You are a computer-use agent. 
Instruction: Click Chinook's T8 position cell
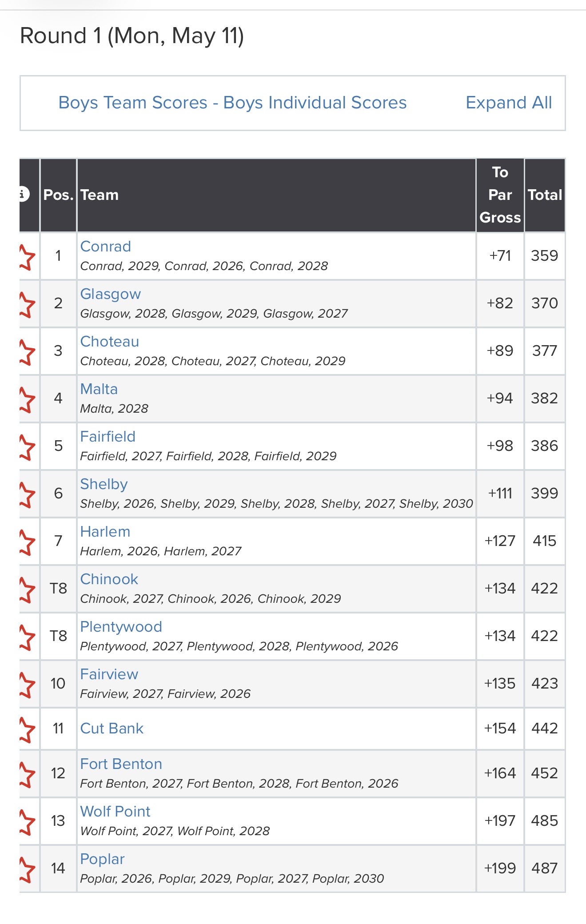pyautogui.click(x=58, y=589)
